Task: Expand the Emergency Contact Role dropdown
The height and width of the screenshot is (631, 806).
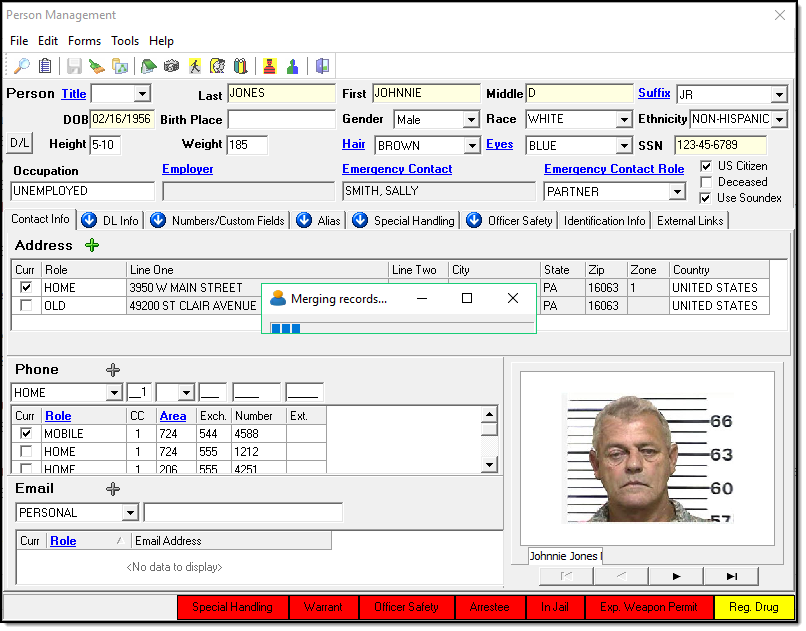Action: [x=676, y=191]
